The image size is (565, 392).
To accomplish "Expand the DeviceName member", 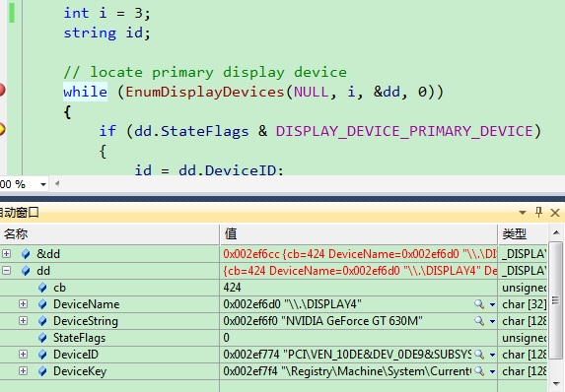I will pos(23,304).
